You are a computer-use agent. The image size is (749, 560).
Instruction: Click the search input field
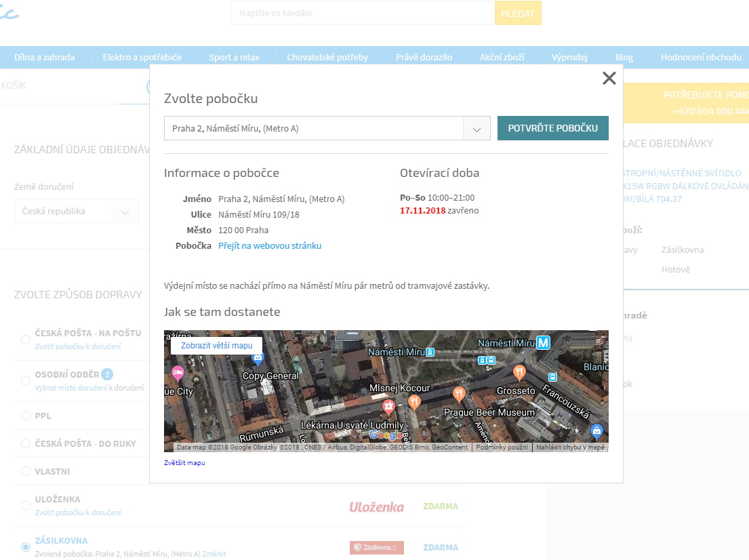[x=363, y=14]
